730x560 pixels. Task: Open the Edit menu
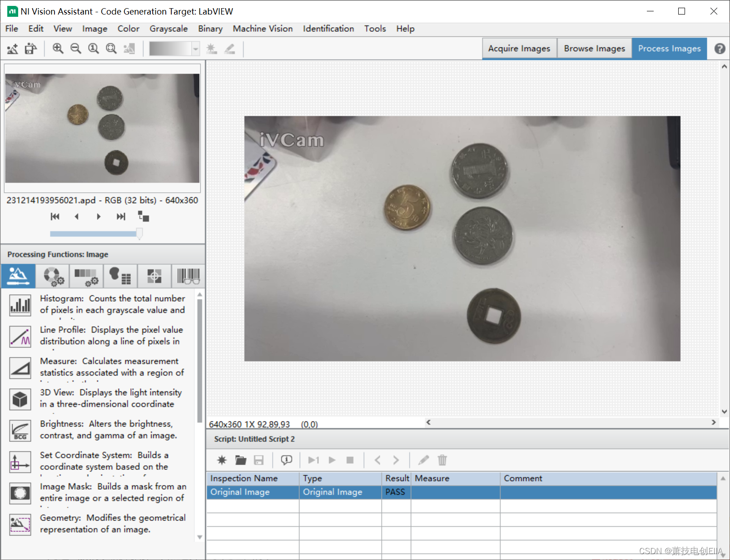[x=36, y=29]
